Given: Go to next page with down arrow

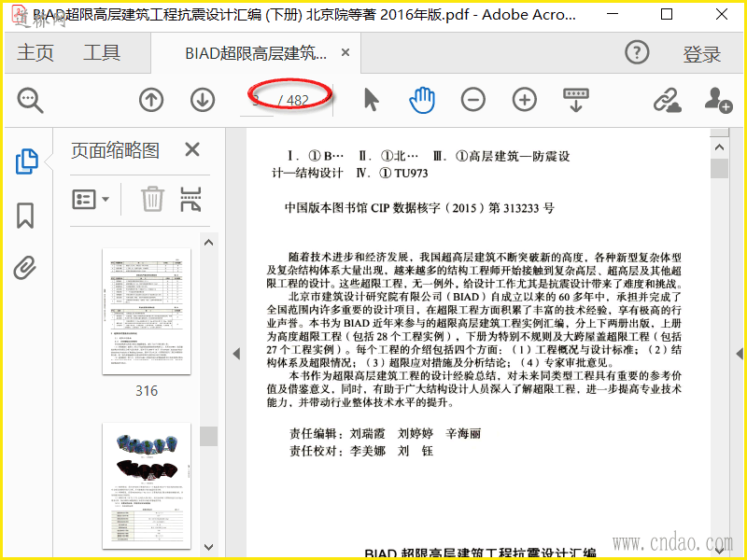Looking at the screenshot, I should coord(203,101).
